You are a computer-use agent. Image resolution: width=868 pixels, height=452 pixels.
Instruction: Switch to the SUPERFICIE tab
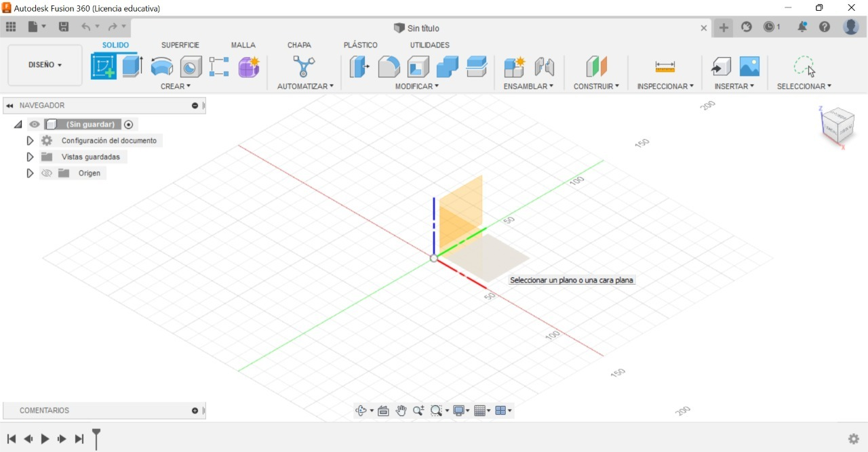coord(180,45)
